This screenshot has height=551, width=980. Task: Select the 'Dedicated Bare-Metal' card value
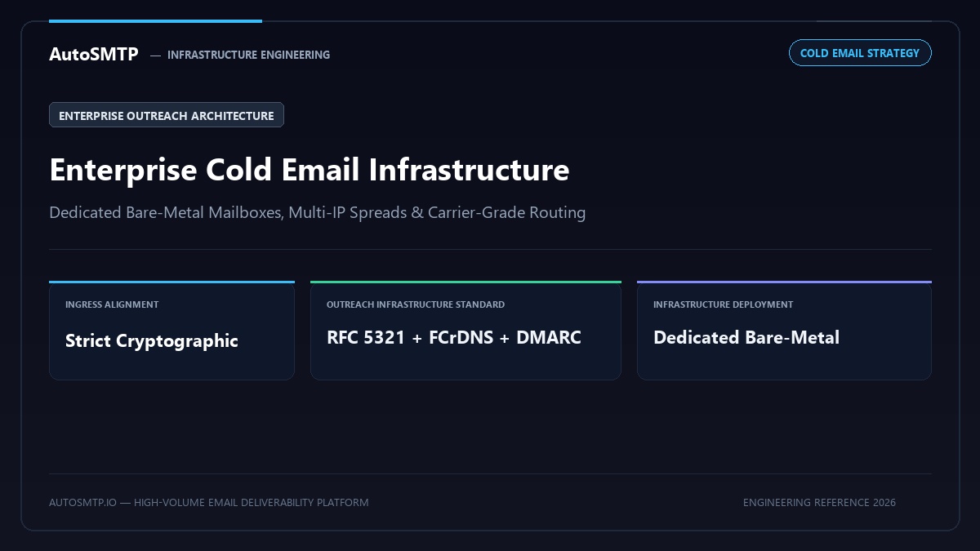click(x=746, y=338)
